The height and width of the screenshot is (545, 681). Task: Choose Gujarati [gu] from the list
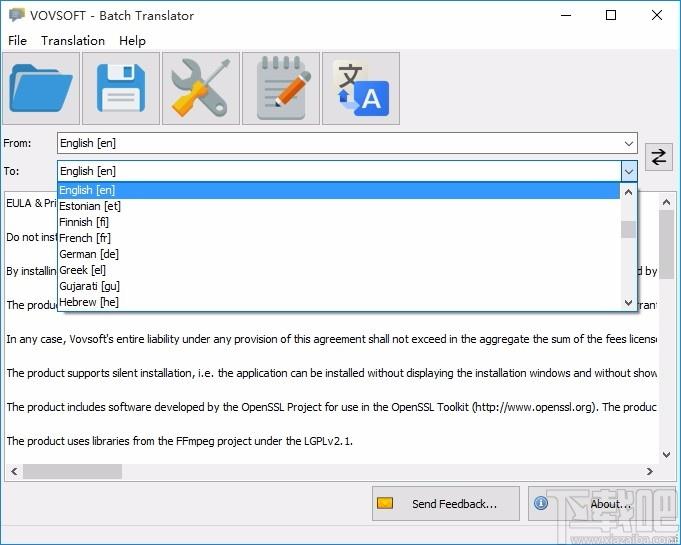339,286
